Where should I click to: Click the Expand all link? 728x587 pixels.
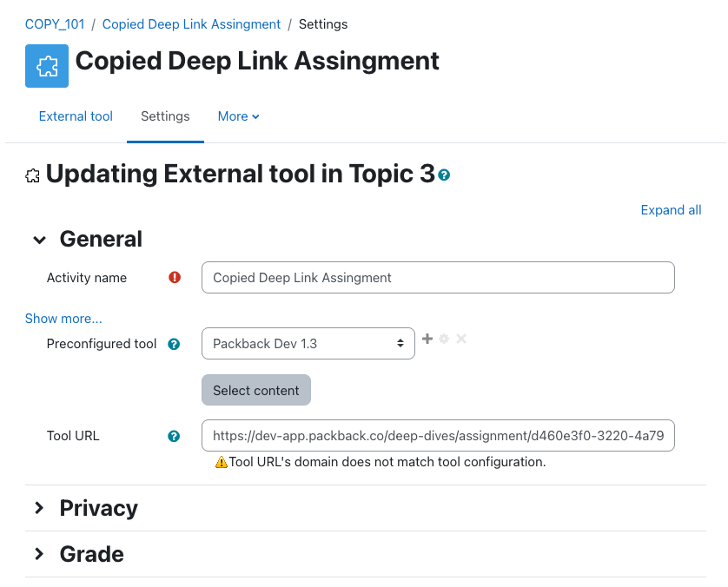pyautogui.click(x=671, y=210)
